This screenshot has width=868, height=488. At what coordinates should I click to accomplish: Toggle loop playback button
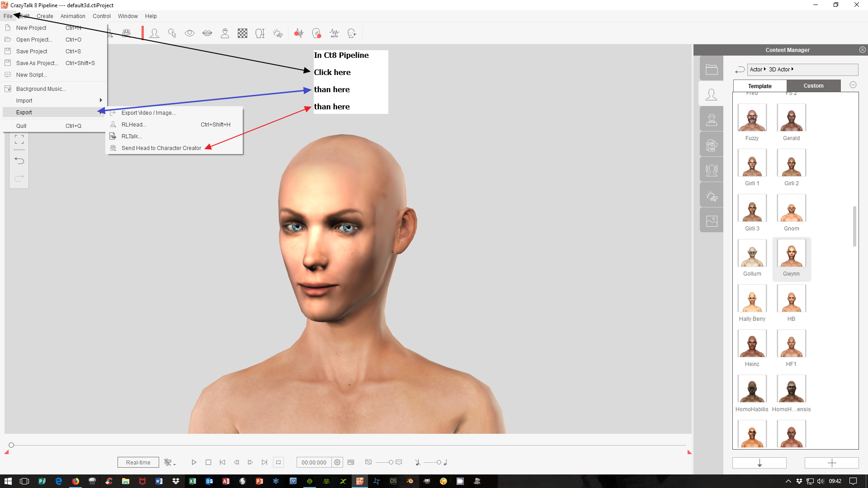tap(278, 462)
